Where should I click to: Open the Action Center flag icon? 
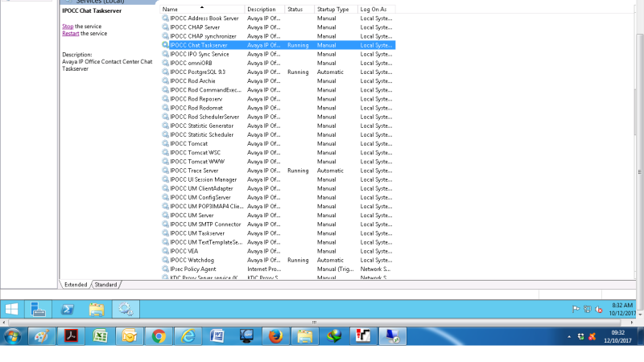[576, 309]
